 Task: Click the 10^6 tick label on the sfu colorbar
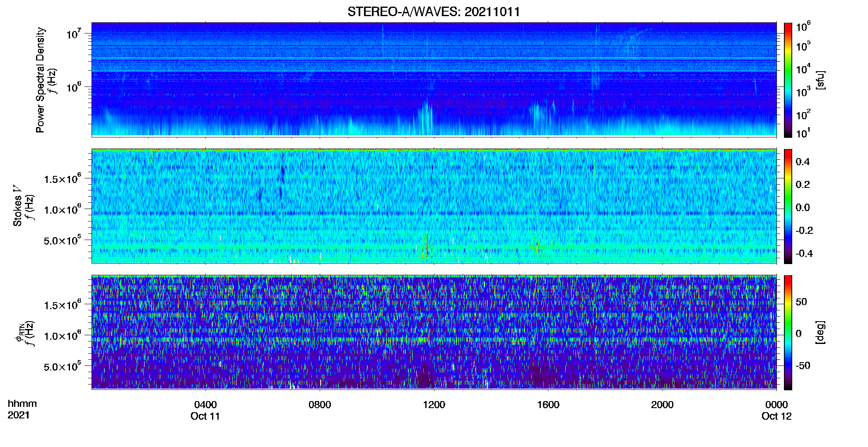(803, 27)
